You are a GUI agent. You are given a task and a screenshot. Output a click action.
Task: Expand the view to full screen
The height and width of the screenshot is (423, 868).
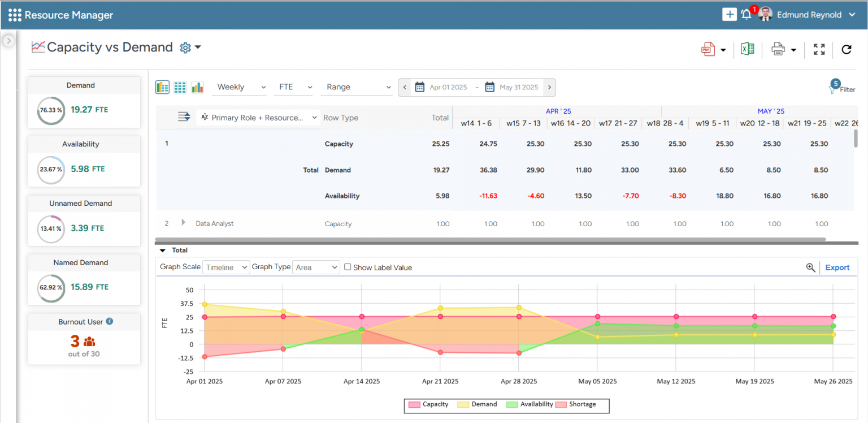[819, 49]
